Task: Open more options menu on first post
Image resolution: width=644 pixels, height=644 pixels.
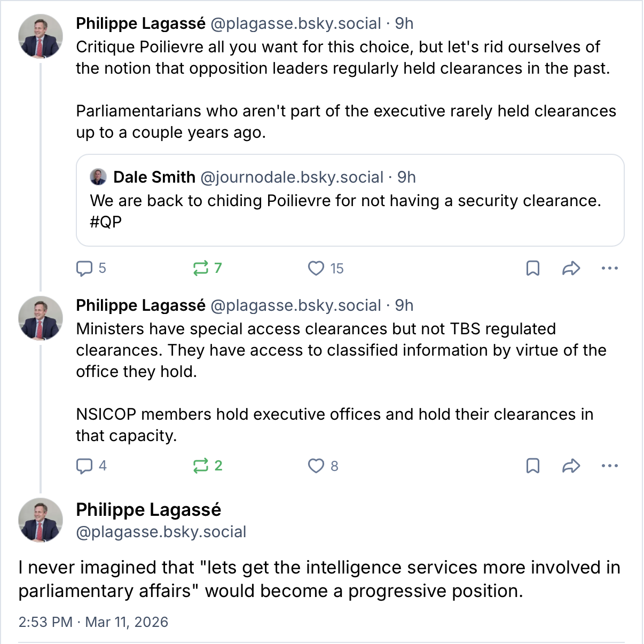Action: pos(609,268)
